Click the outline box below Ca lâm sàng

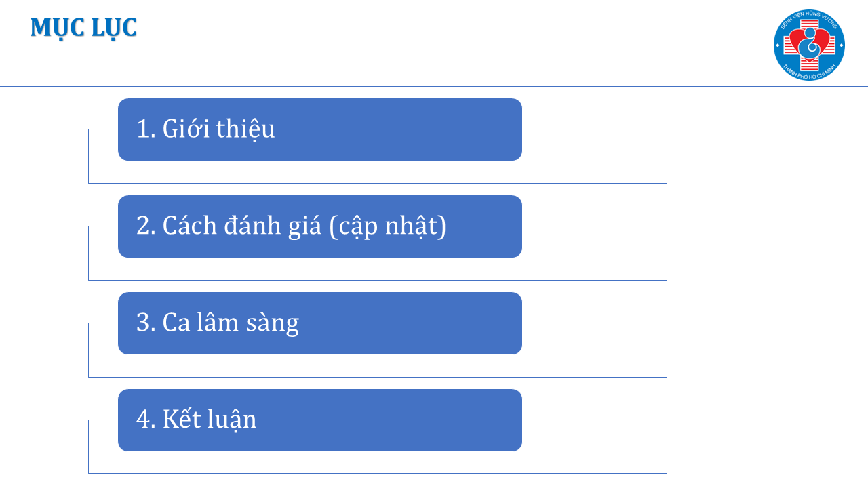coord(378,366)
